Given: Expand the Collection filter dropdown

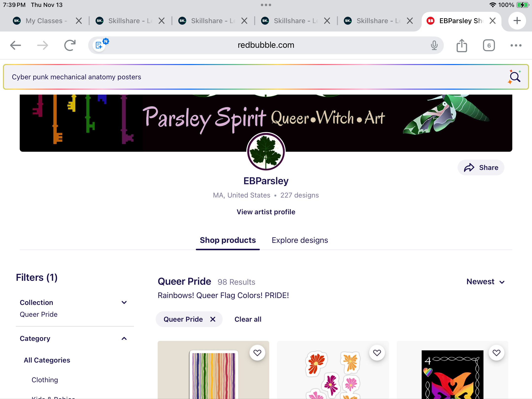Looking at the screenshot, I should click(x=124, y=302).
